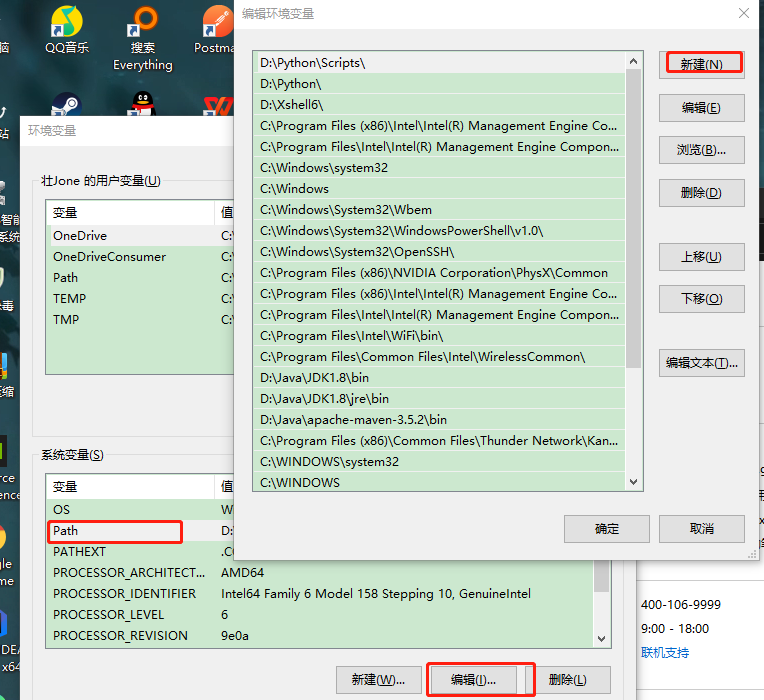Select the C:\WINDOWS\system32 uppercase entry
Screen dimensions: 764x700
[x=439, y=462]
